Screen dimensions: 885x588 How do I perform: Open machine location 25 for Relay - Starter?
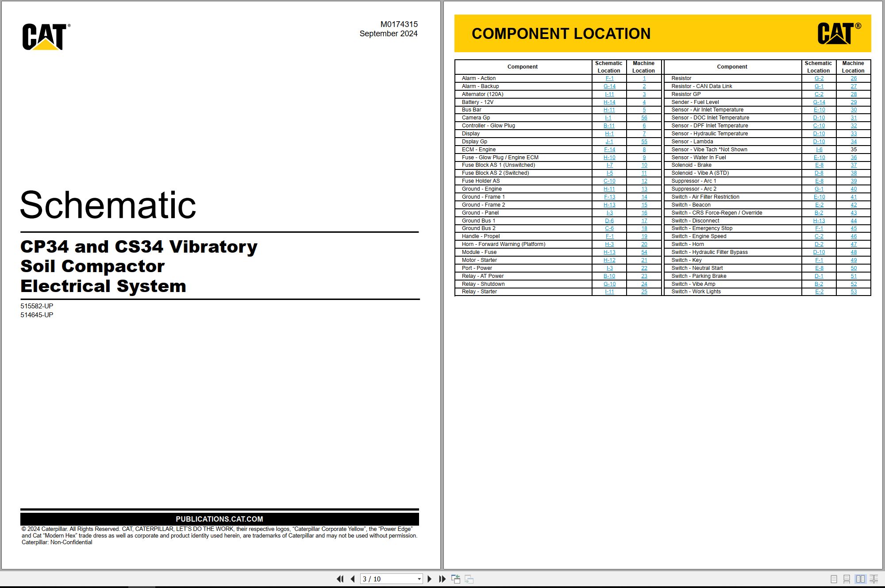644,292
